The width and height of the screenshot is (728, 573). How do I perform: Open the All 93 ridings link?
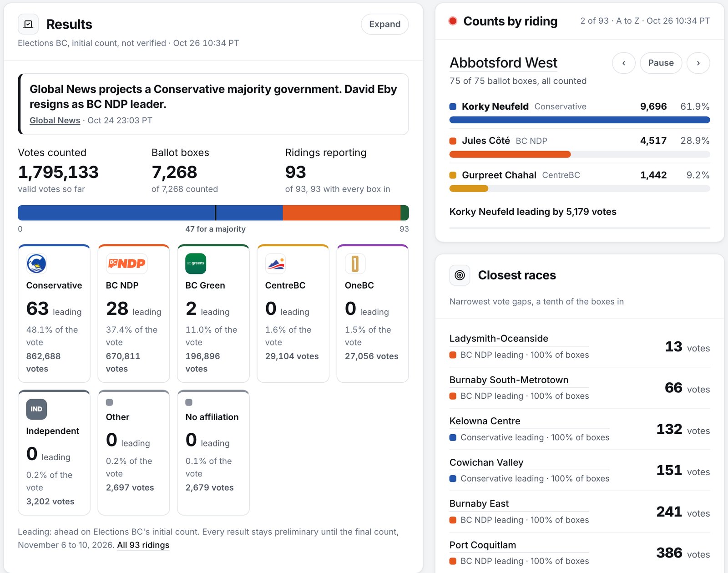(x=143, y=545)
